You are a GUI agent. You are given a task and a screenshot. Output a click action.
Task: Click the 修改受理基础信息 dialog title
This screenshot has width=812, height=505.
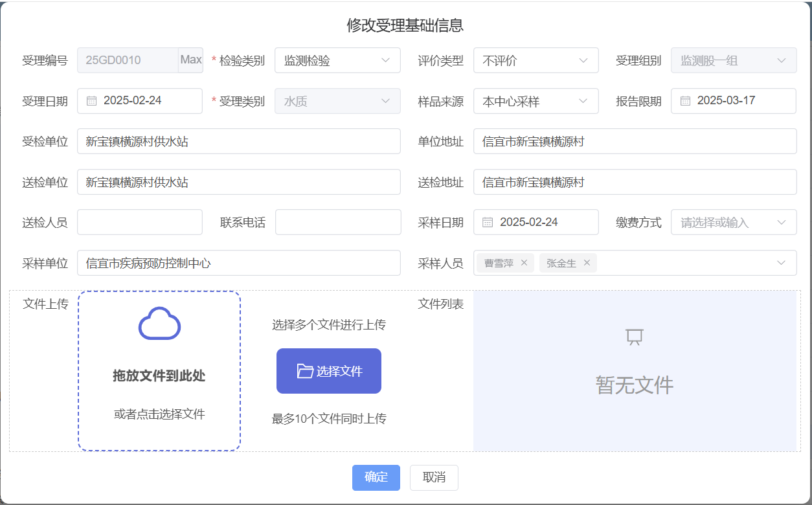[x=405, y=25]
